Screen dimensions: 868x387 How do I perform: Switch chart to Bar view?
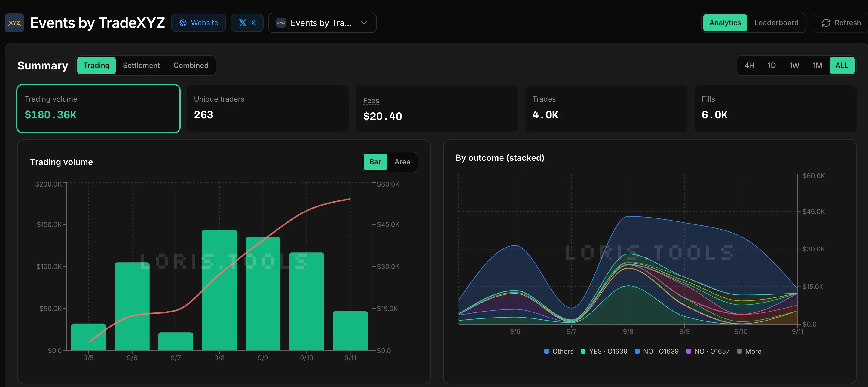tap(375, 162)
